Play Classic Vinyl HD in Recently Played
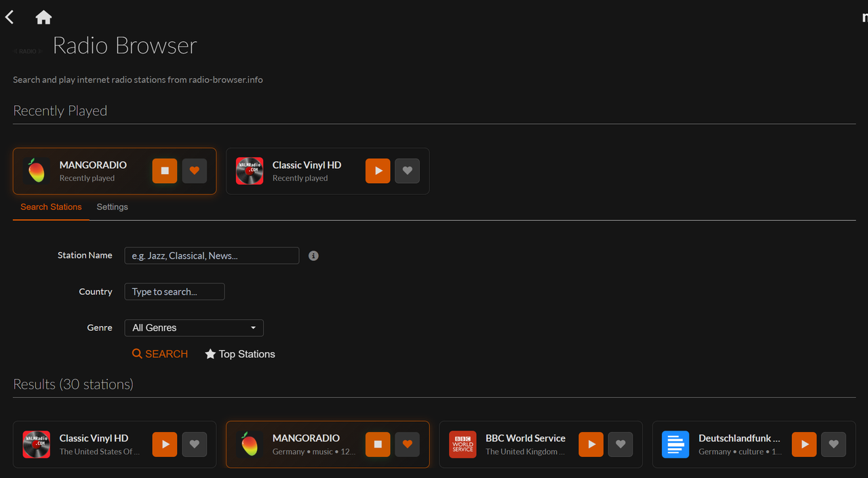The image size is (868, 478). pyautogui.click(x=378, y=171)
